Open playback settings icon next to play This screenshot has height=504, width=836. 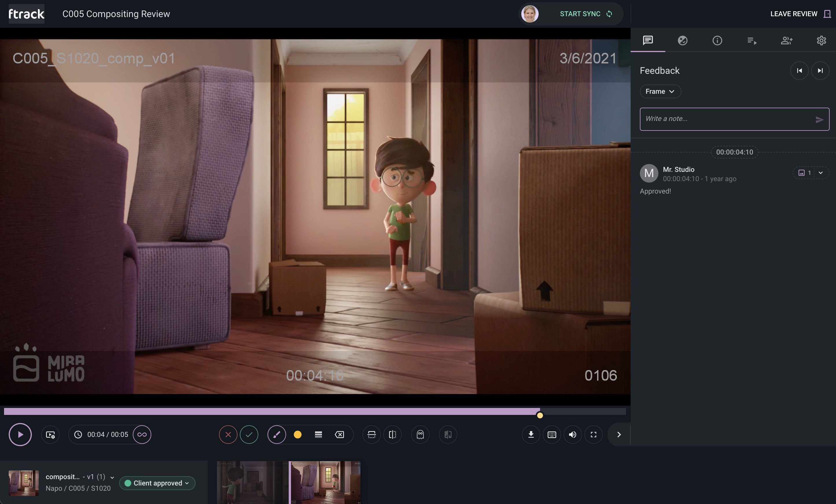pos(50,435)
